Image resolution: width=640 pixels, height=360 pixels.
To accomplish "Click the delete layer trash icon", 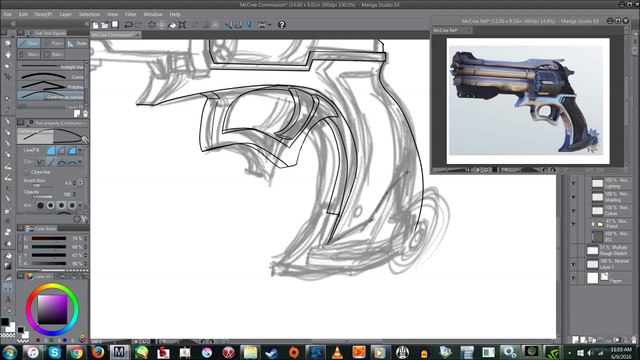I will pos(633,340).
